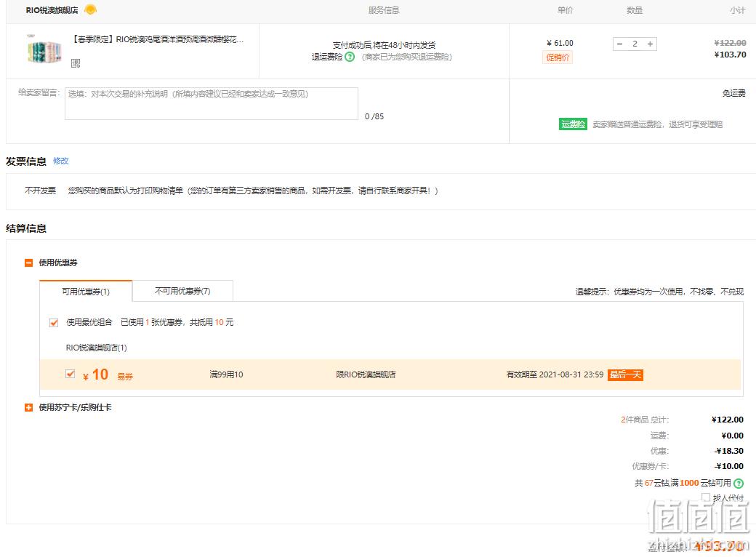Click the 促销价 promotion tag
The image size is (756, 557).
pyautogui.click(x=558, y=57)
